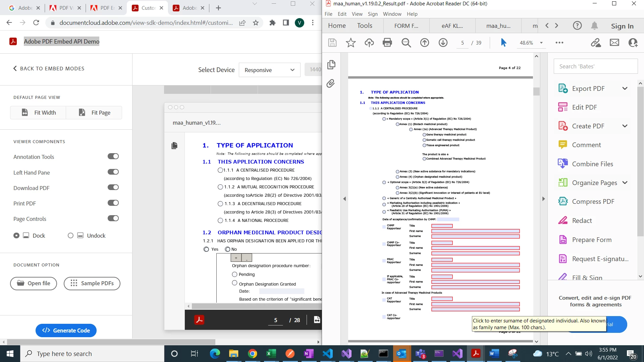Open the Window menu in Acrobat
Viewport: 644px width, 362px height.
392,14
